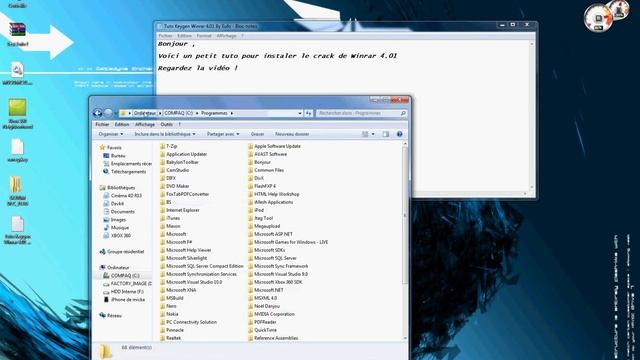Open the Partager avec dropdown
The height and width of the screenshot is (360, 640).
(x=223, y=134)
